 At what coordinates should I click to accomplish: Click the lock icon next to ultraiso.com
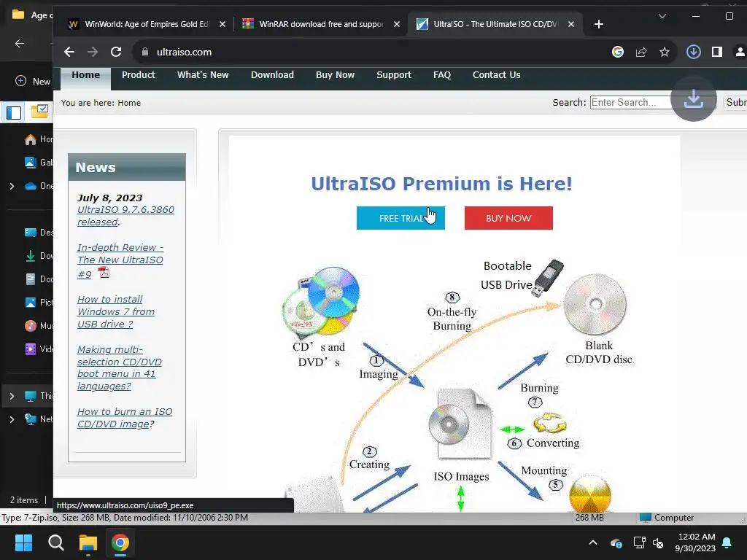click(145, 52)
